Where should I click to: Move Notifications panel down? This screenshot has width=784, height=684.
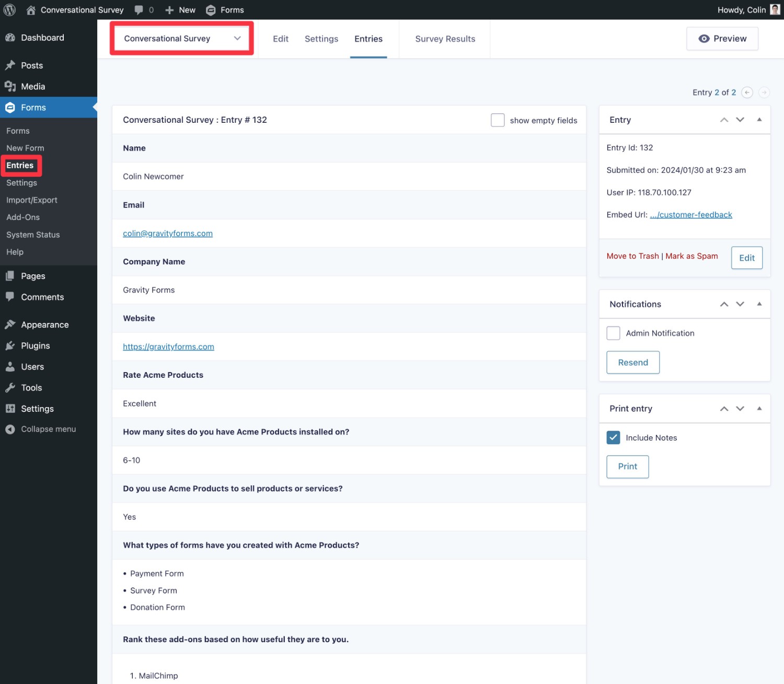coord(740,304)
